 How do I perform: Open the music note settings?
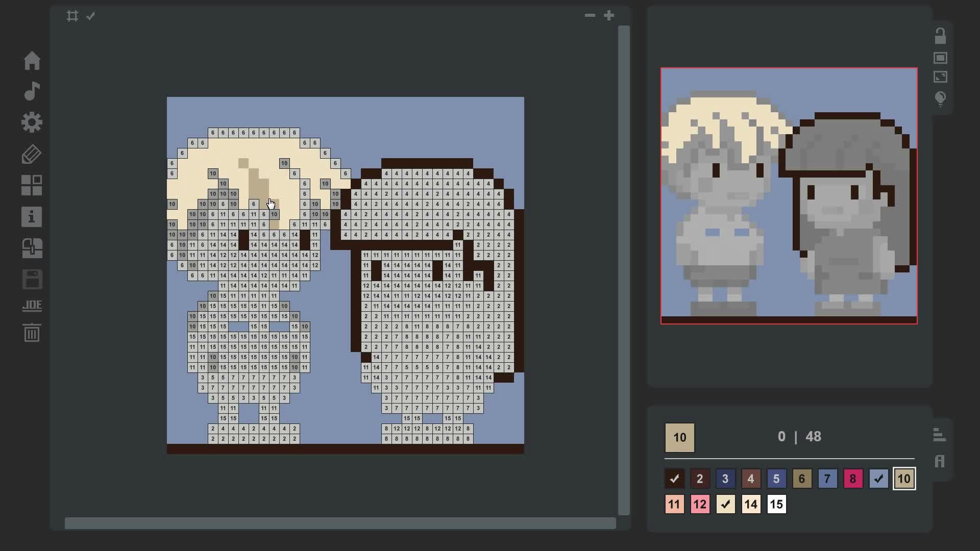click(32, 91)
